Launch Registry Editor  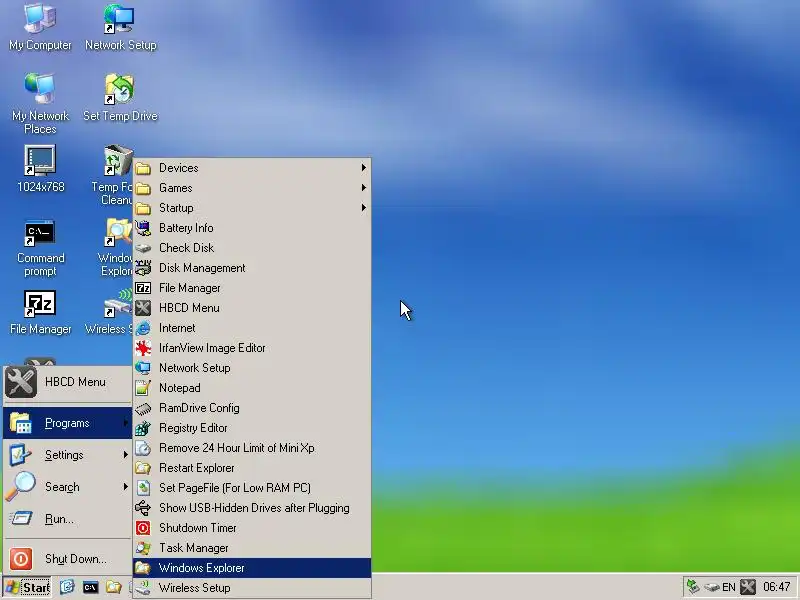tap(252, 428)
